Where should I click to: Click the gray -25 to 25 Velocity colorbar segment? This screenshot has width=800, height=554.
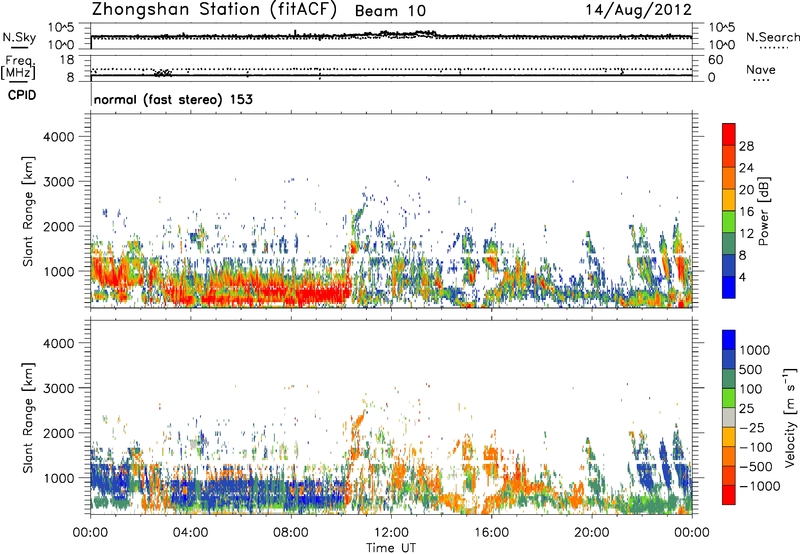[x=729, y=417]
